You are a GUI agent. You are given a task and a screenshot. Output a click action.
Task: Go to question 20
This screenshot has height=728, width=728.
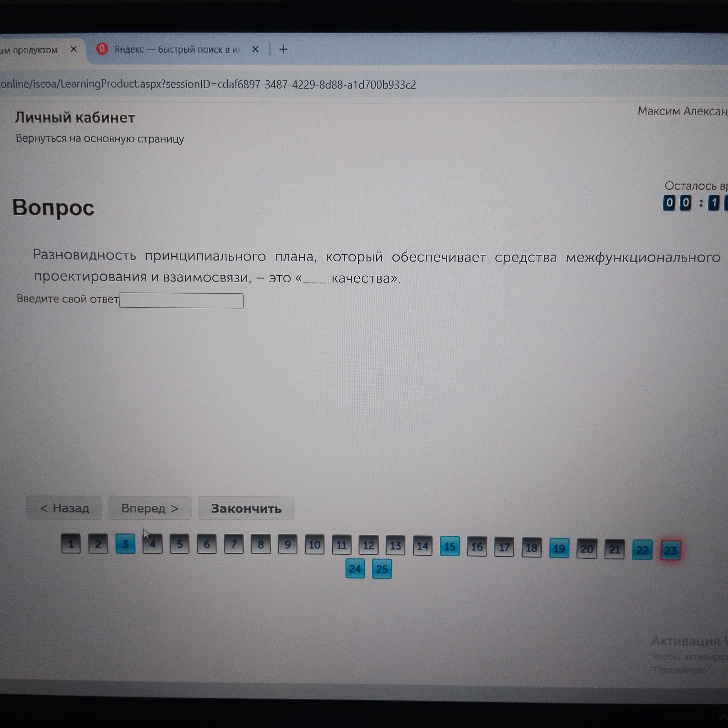[587, 549]
